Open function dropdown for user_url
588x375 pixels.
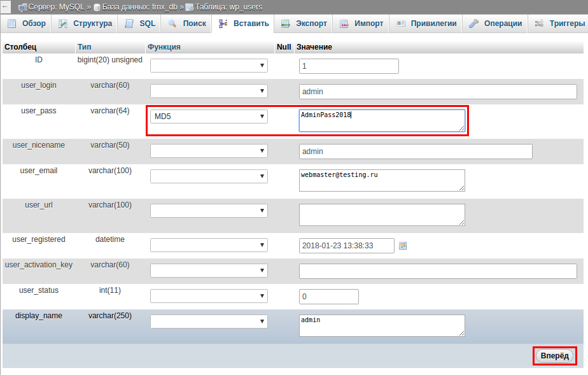(209, 211)
